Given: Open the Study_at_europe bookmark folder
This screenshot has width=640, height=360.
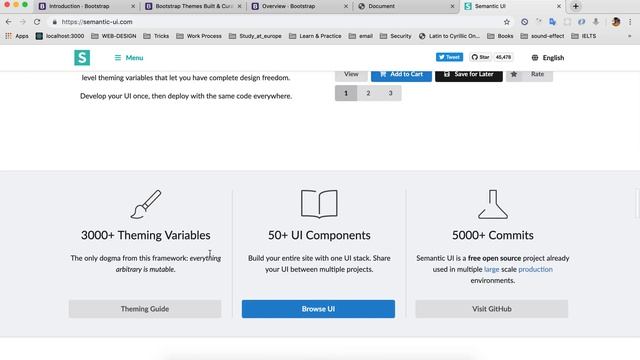Looking at the screenshot, I should (x=255, y=36).
